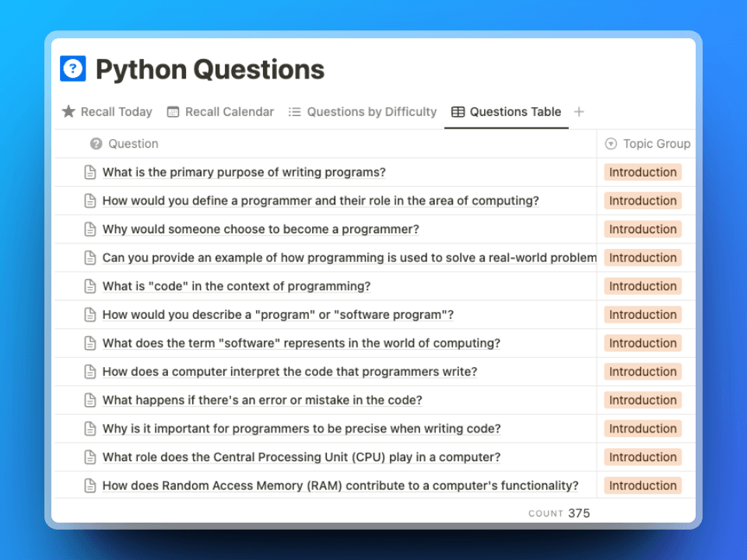
Task: Open the question about defining a programmer
Action: [320, 200]
